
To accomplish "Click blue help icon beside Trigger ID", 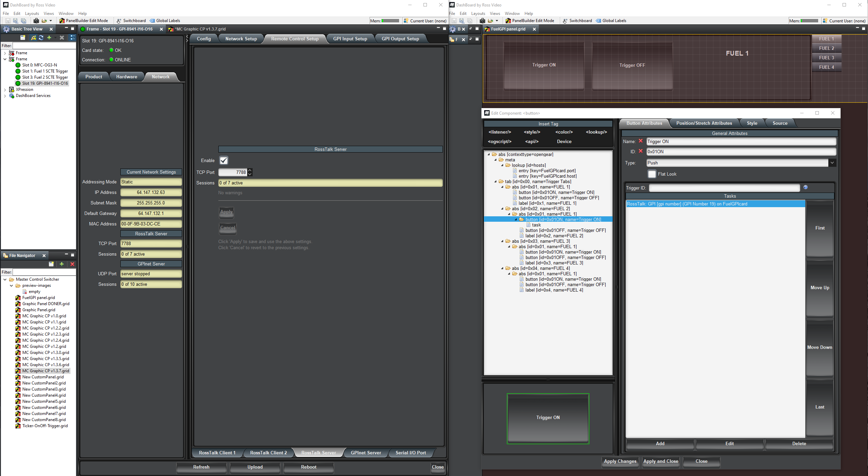I will pos(806,187).
